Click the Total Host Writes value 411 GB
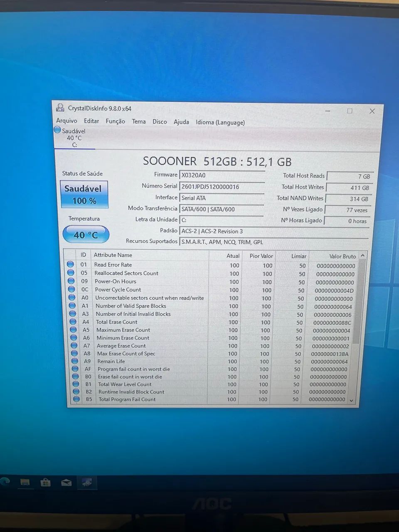The height and width of the screenshot is (532, 399). pyautogui.click(x=349, y=187)
